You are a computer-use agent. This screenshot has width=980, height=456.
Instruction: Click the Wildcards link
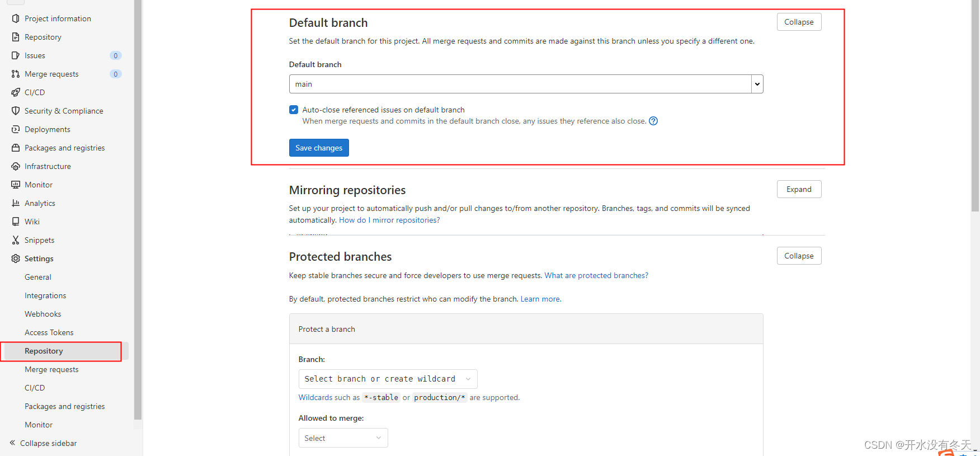[315, 397]
